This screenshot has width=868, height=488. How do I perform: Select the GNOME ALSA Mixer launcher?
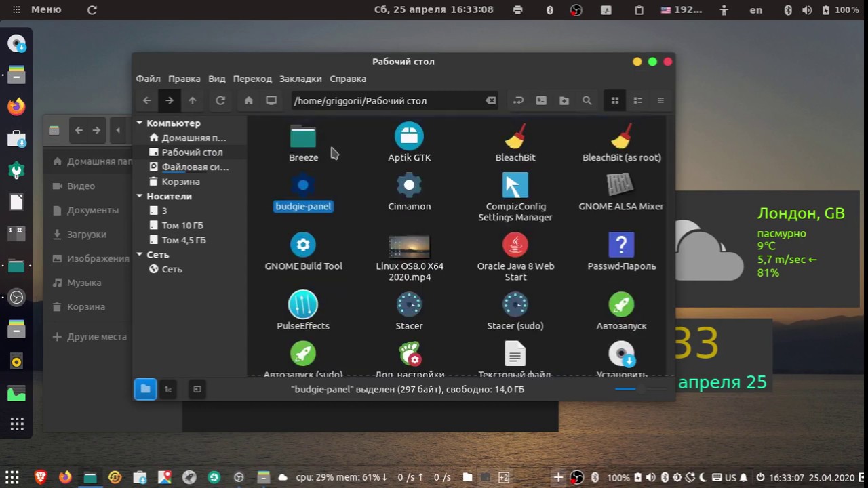click(621, 192)
